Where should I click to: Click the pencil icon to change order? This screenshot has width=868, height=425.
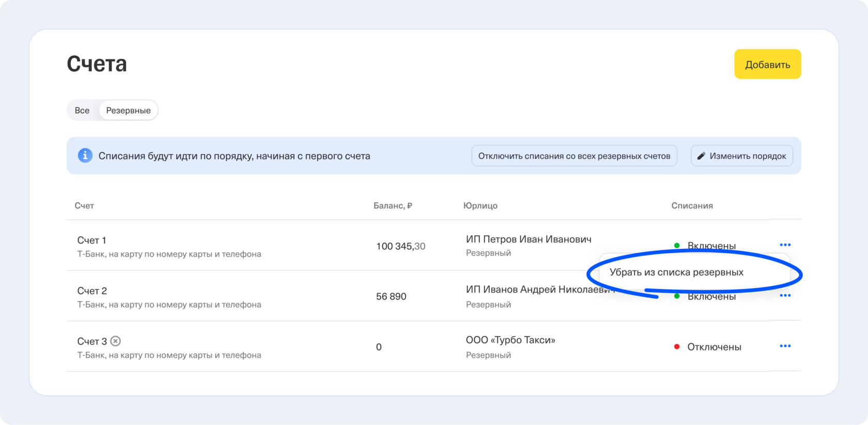(x=701, y=156)
